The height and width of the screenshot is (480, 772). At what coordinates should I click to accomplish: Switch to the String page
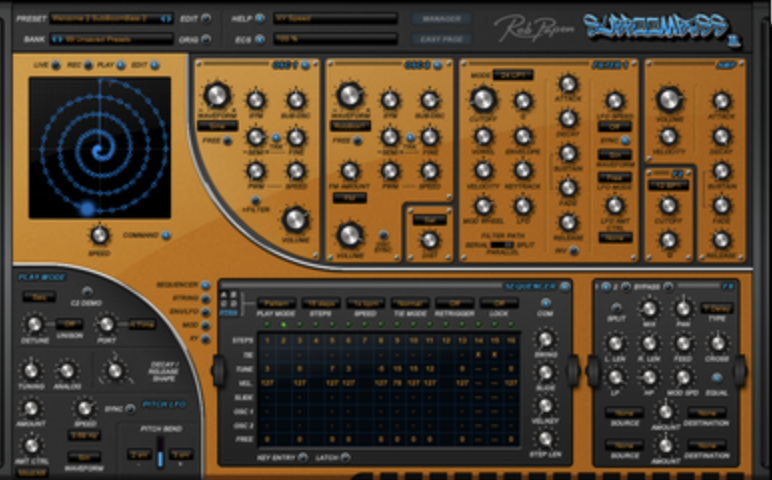click(x=205, y=298)
